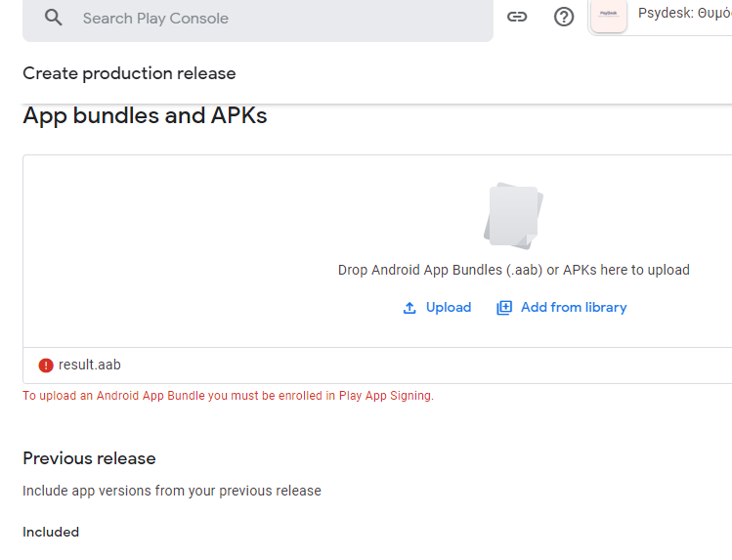The height and width of the screenshot is (560, 732).
Task: Click the Included label
Action: [51, 533]
